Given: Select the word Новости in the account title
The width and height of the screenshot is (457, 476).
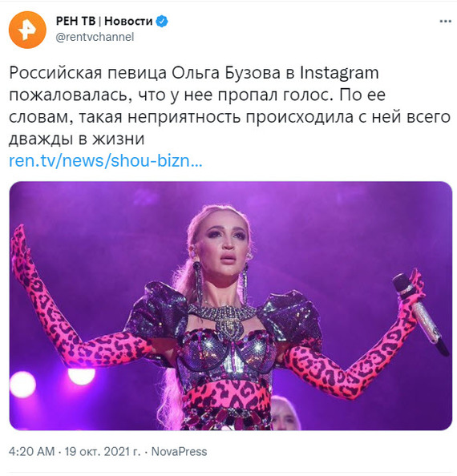Looking at the screenshot, I should click(x=128, y=22).
